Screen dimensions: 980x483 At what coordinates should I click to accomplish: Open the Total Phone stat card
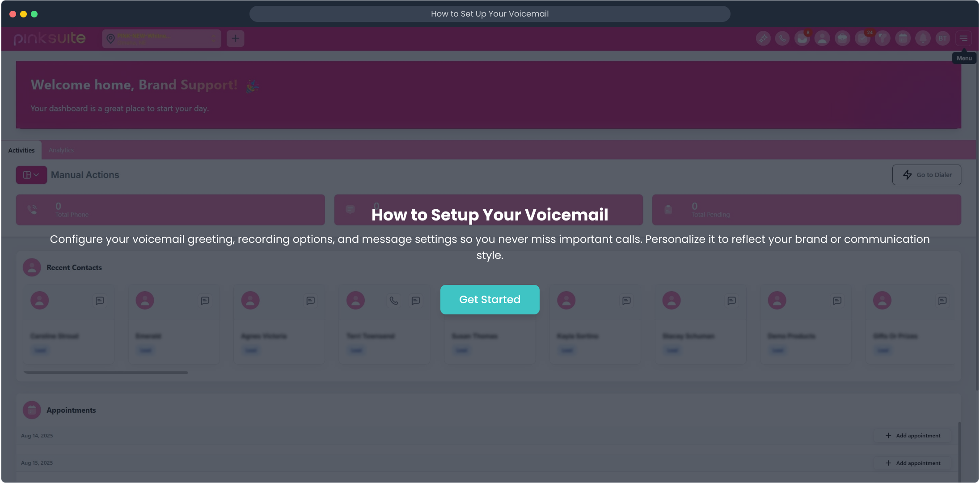[170, 210]
